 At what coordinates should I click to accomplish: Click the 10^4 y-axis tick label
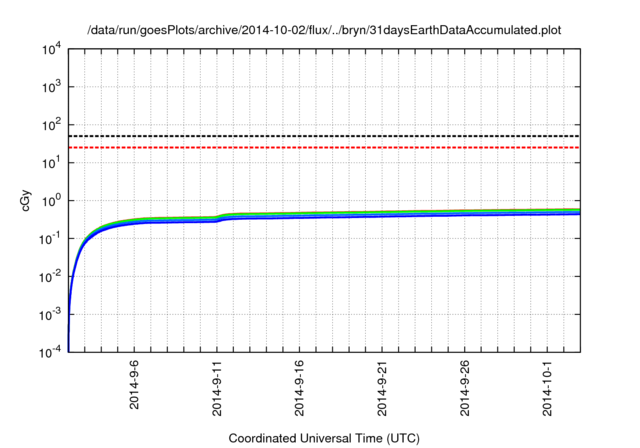[51, 50]
